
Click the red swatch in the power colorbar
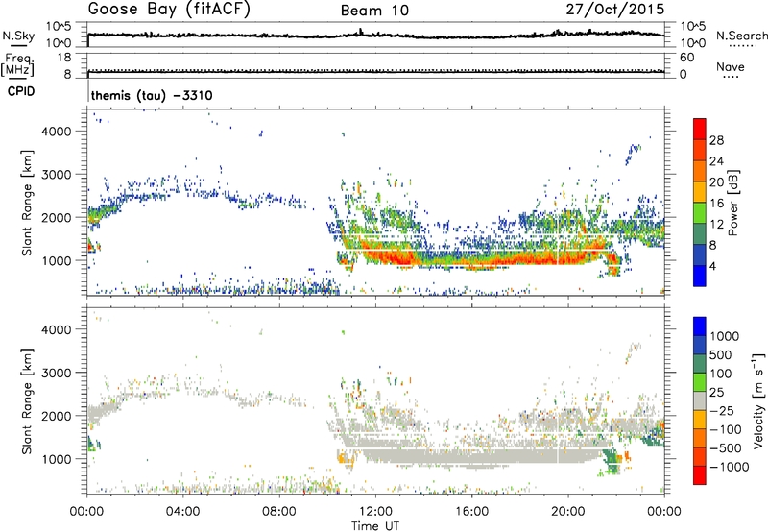700,130
